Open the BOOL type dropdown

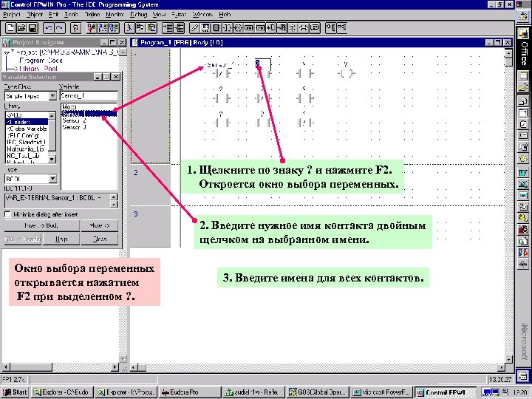52,179
